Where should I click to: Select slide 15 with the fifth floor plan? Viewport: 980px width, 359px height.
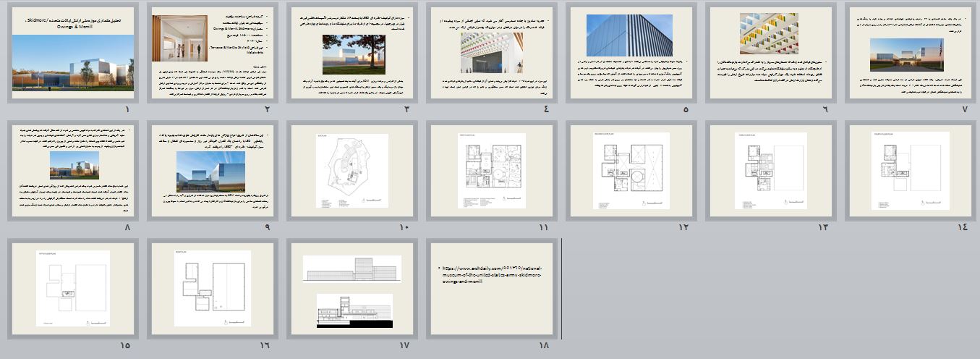pos(73,288)
